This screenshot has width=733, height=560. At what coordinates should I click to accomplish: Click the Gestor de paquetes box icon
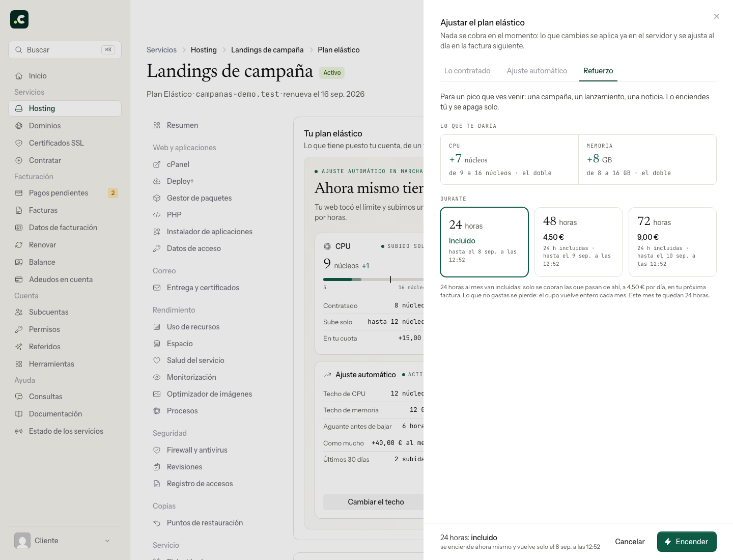point(157,198)
